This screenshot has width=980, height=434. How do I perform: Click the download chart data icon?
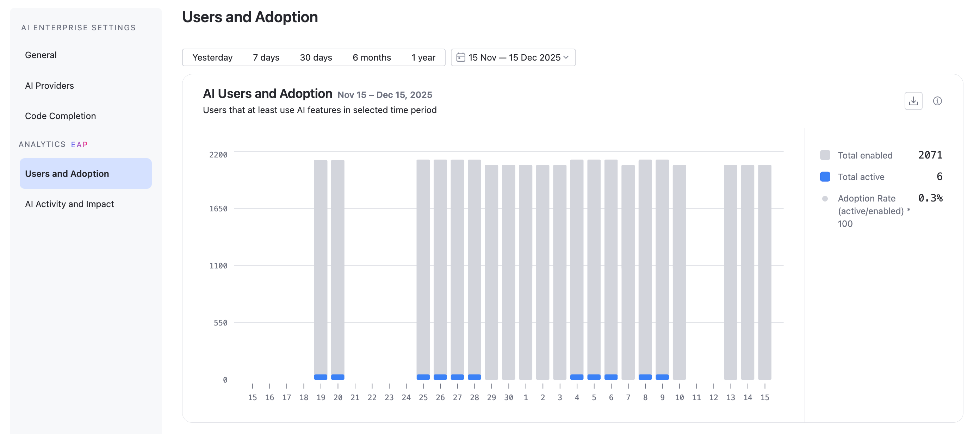913,101
